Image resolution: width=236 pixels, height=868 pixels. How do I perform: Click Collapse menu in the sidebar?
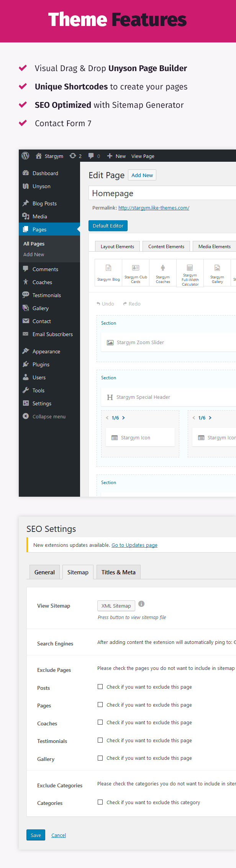(49, 416)
